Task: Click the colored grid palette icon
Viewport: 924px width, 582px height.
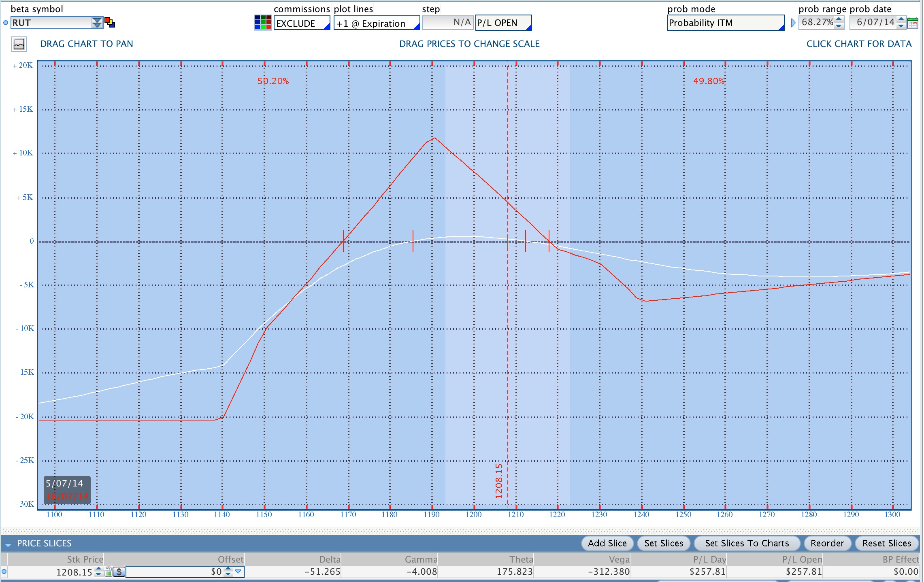Action: point(263,23)
